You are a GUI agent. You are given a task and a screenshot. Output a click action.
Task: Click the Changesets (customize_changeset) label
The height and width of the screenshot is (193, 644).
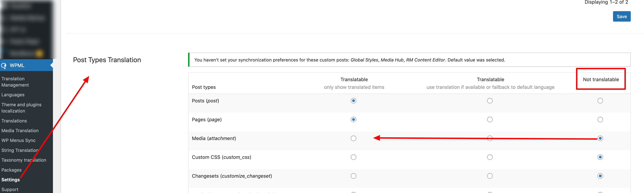pyautogui.click(x=232, y=176)
